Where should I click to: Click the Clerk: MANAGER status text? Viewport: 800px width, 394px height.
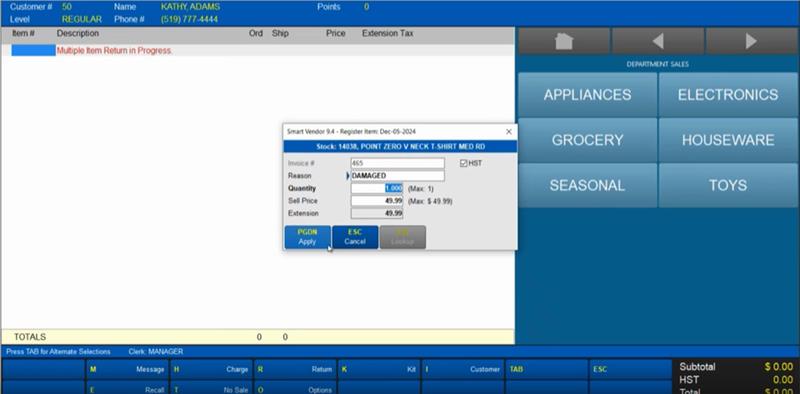tap(156, 352)
